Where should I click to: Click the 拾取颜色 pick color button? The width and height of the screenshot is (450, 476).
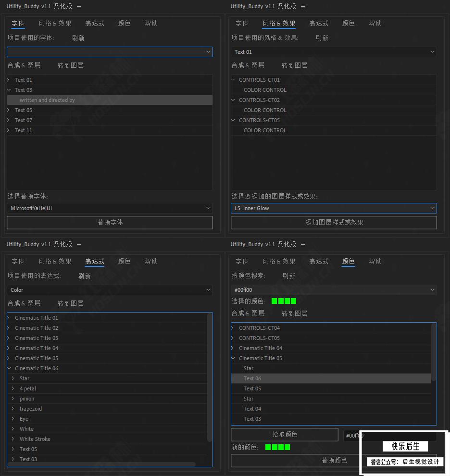pyautogui.click(x=285, y=435)
